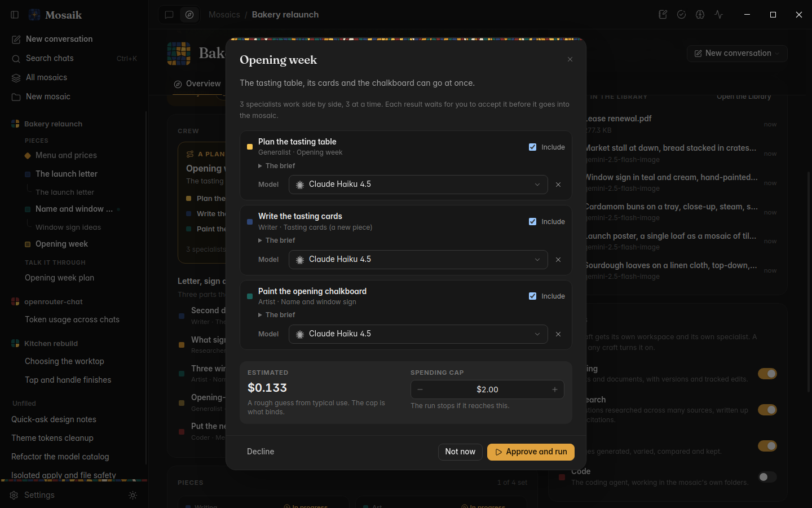Remove the Paint the opening chalkboard task

[558, 334]
